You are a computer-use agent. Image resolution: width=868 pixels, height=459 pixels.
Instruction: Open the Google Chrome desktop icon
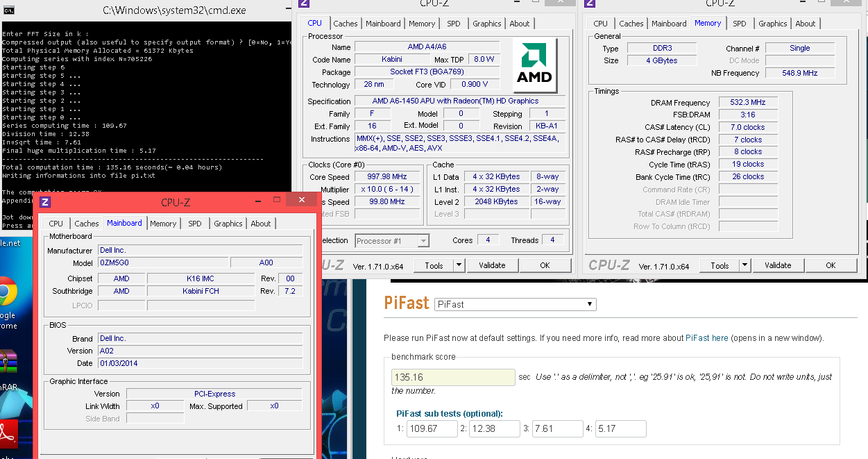coord(7,291)
